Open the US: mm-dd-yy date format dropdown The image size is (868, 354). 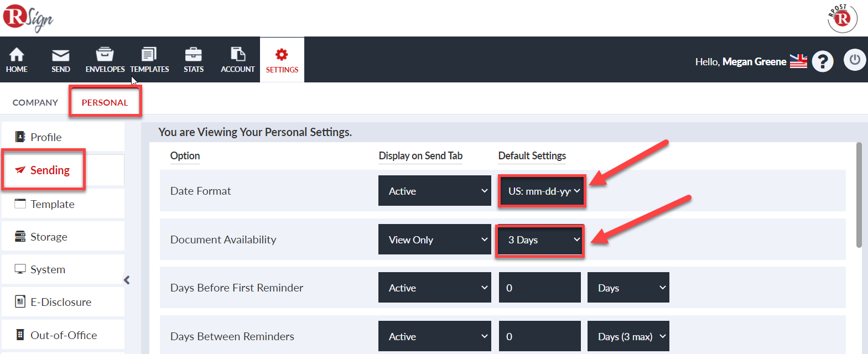542,191
